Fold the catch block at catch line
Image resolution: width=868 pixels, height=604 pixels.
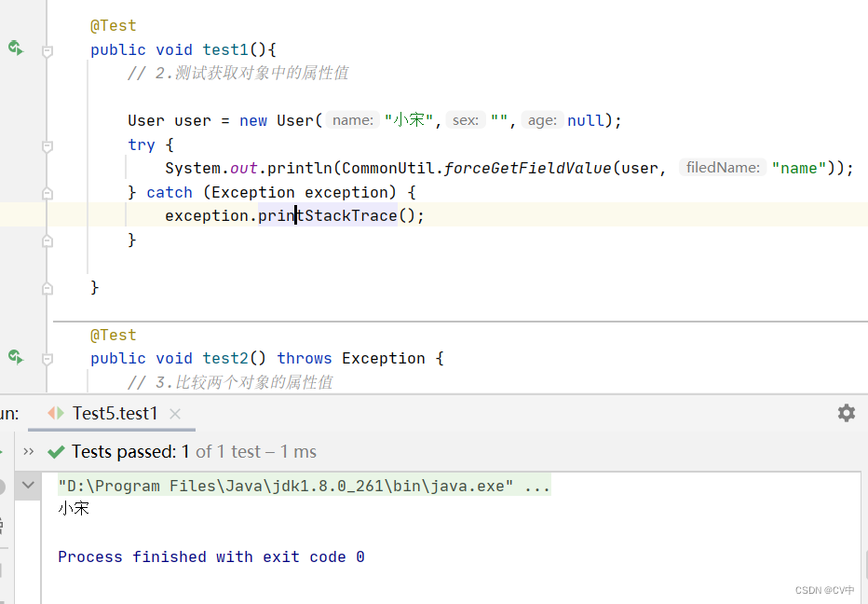coord(47,193)
